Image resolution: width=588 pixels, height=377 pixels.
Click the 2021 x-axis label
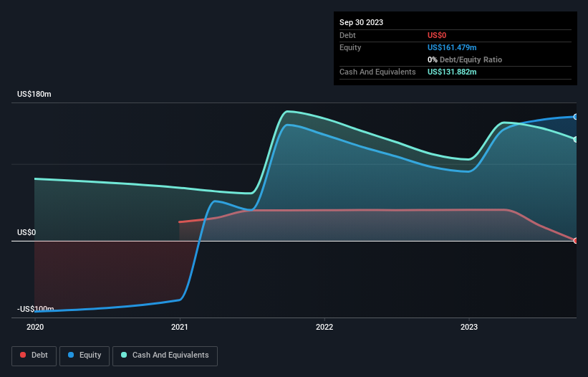pos(180,327)
